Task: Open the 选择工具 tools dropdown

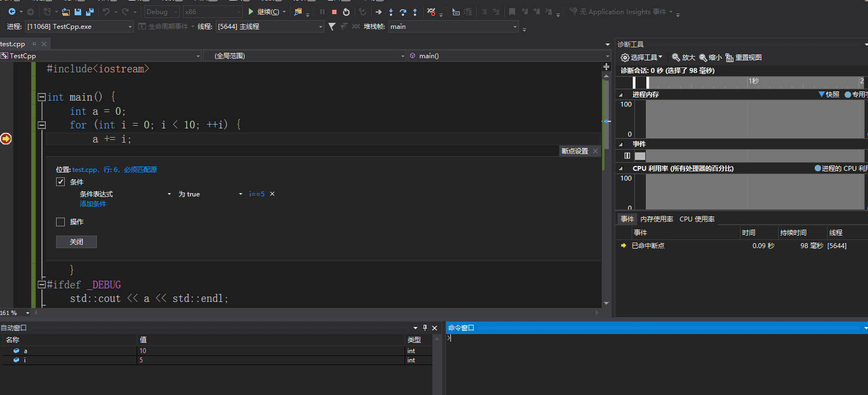Action: pos(641,57)
